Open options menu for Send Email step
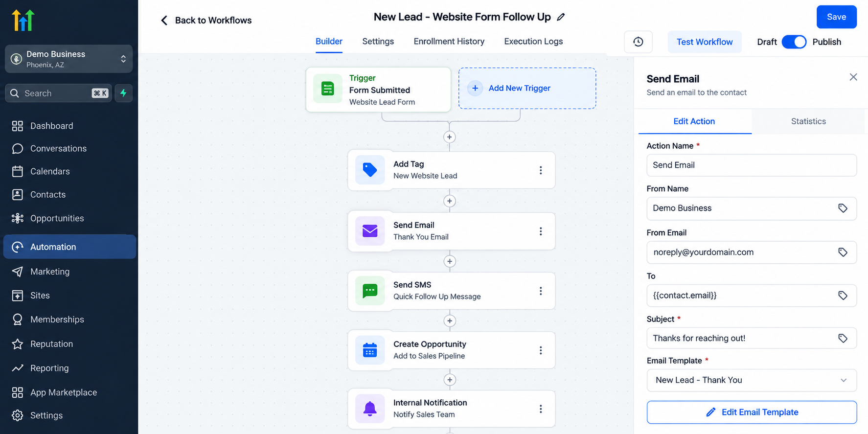The width and height of the screenshot is (868, 434). tap(541, 231)
